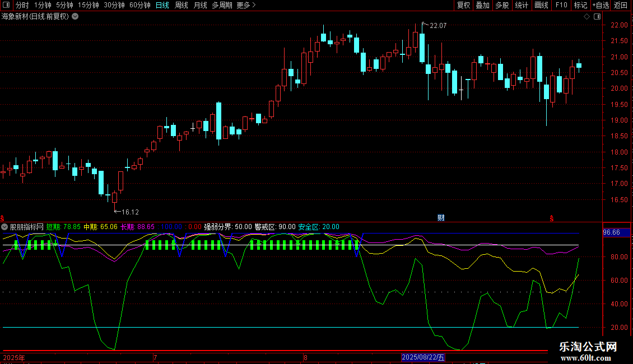
Task: Toggle the right side panel icon
Action: 597,17
